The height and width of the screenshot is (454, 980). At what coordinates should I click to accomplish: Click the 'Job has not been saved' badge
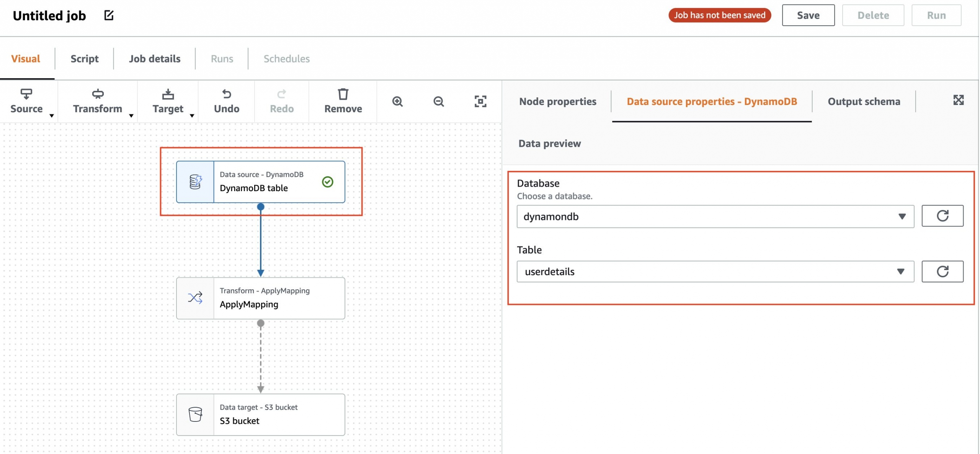click(720, 15)
